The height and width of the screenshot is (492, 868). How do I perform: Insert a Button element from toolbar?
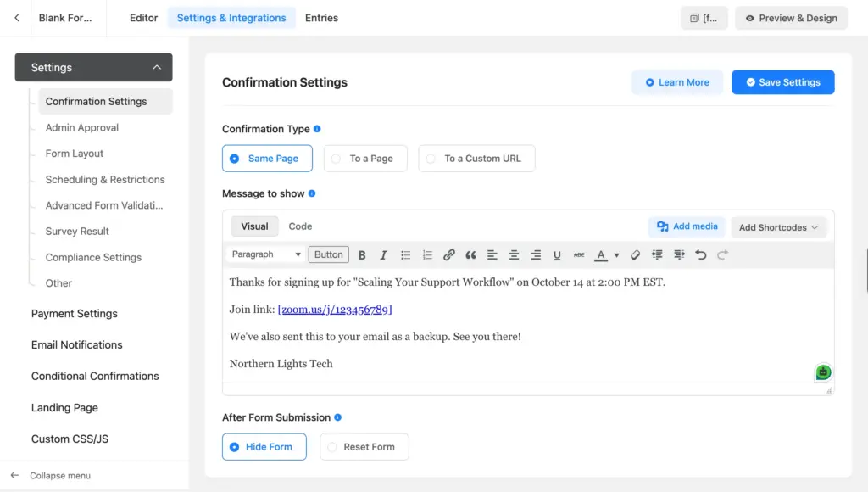click(x=328, y=254)
